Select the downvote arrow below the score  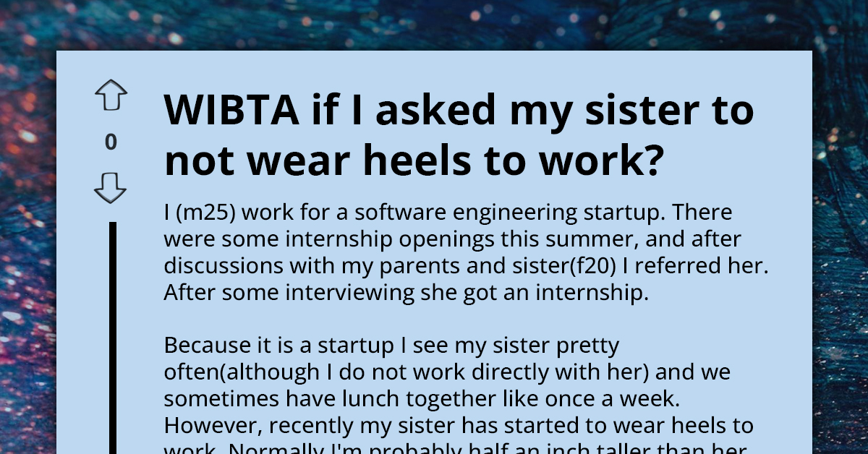pos(110,187)
